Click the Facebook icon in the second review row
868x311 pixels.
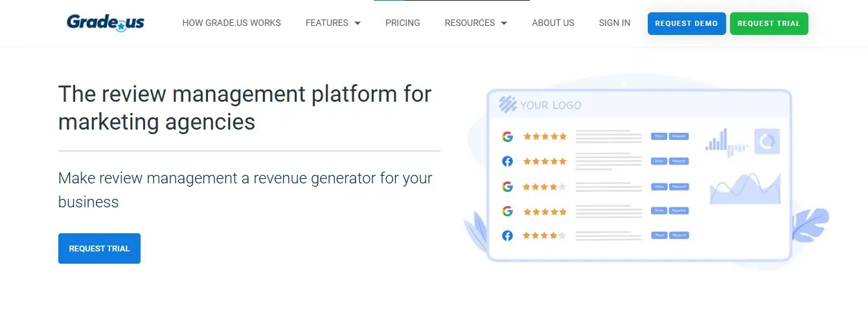pos(507,161)
